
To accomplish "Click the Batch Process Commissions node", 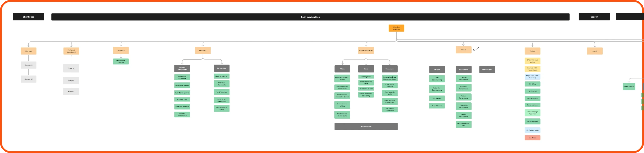I will click(342, 115).
